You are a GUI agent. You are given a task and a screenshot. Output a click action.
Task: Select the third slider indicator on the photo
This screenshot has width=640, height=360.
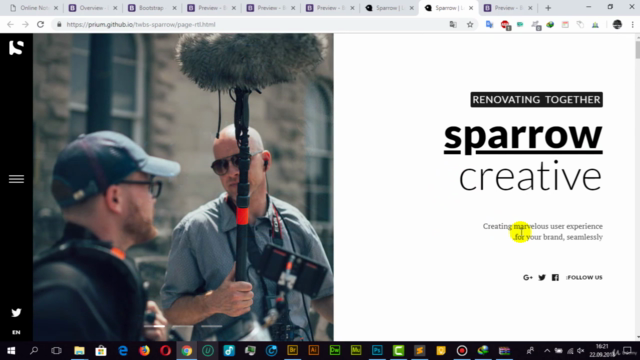click(x=211, y=326)
